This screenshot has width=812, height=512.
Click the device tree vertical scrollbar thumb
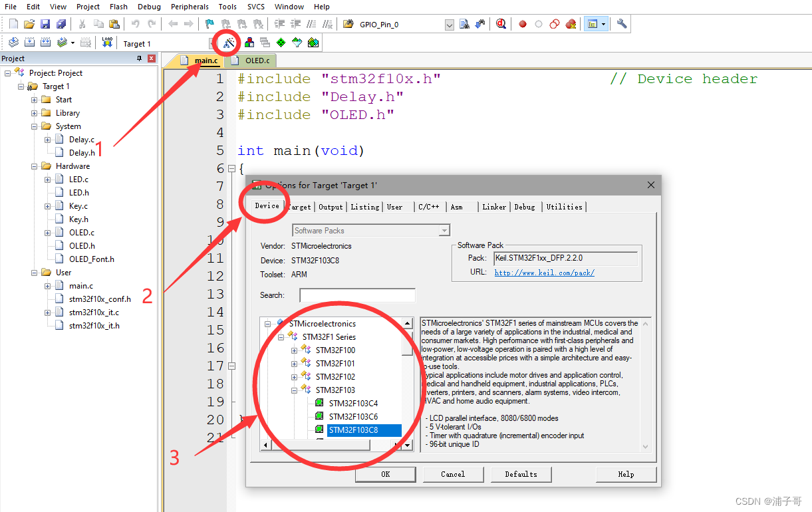pos(407,342)
